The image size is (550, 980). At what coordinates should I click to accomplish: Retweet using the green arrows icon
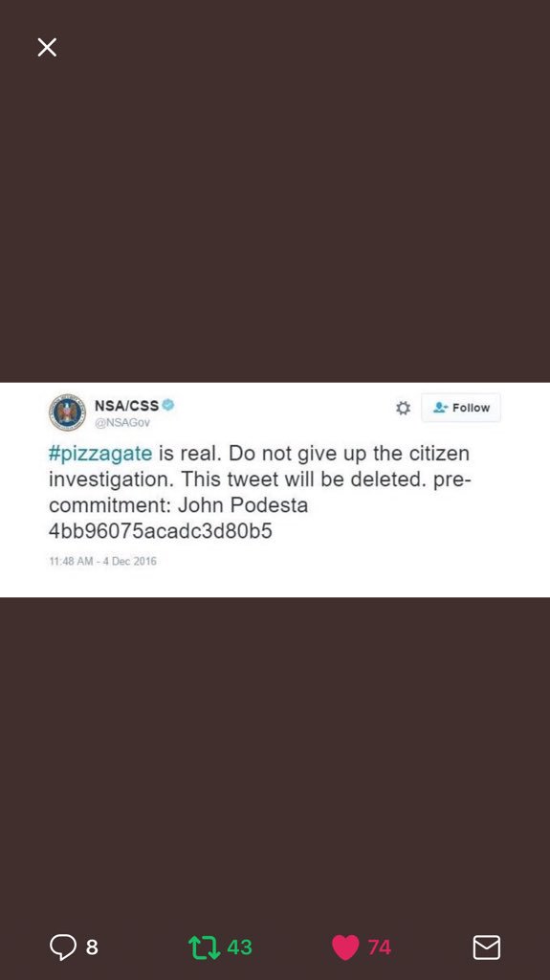click(x=205, y=947)
